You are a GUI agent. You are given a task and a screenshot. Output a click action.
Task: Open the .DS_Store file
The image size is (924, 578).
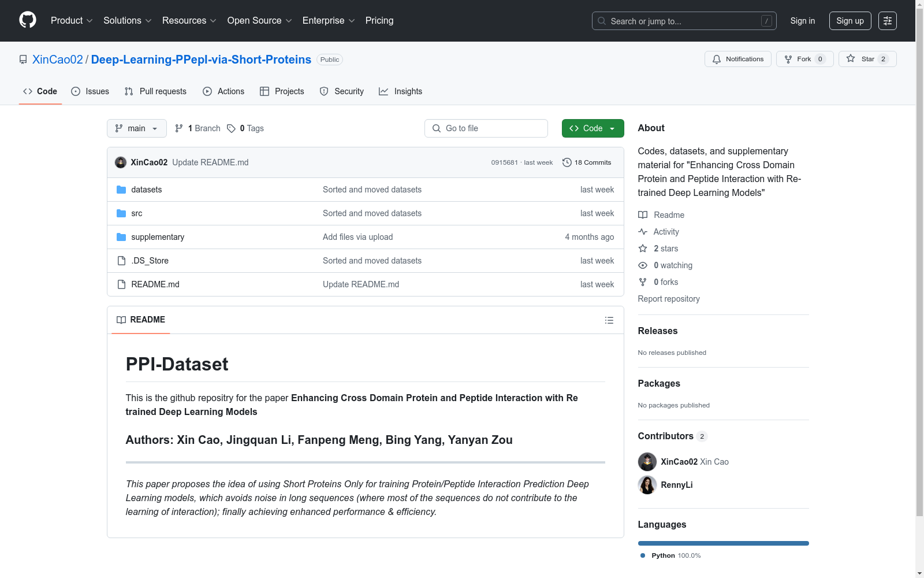pyautogui.click(x=150, y=261)
